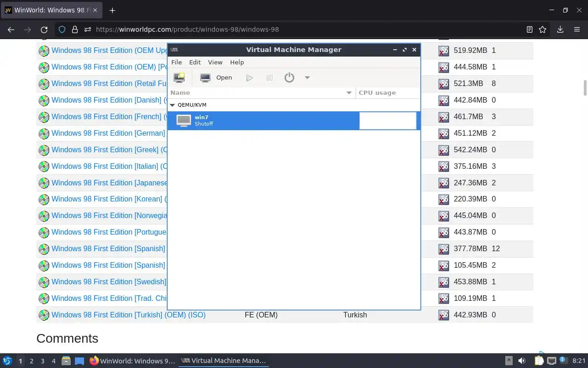The height and width of the screenshot is (368, 588).
Task: Click the 377.78MB size text
Action: (x=470, y=249)
